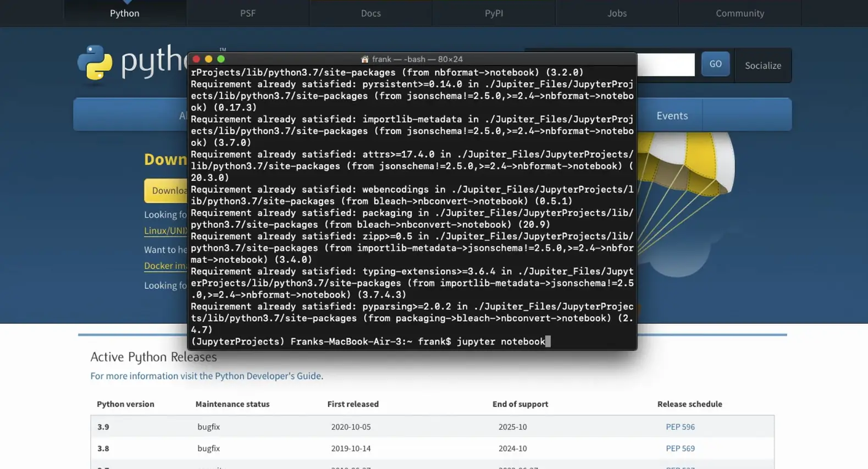Click the yellow Download button on the page

coord(165,191)
